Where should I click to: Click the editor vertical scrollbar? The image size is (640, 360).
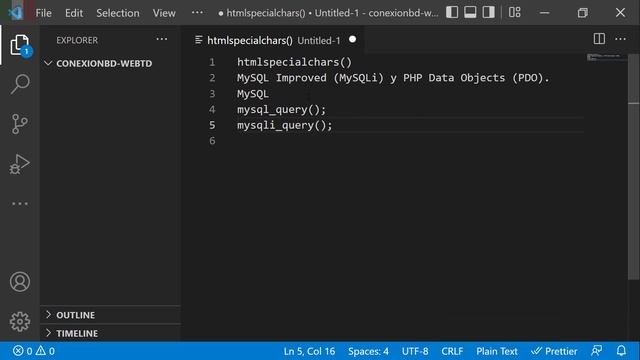point(633,167)
